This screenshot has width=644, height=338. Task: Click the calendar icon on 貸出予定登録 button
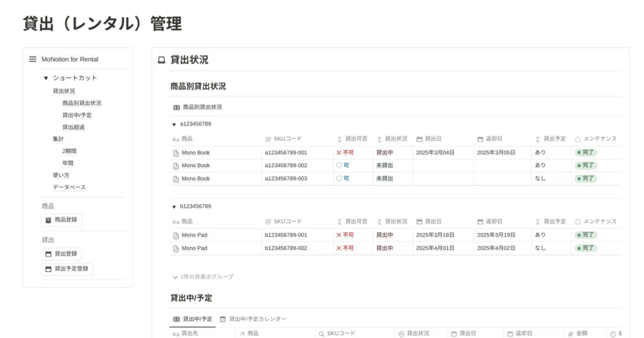[x=48, y=268]
